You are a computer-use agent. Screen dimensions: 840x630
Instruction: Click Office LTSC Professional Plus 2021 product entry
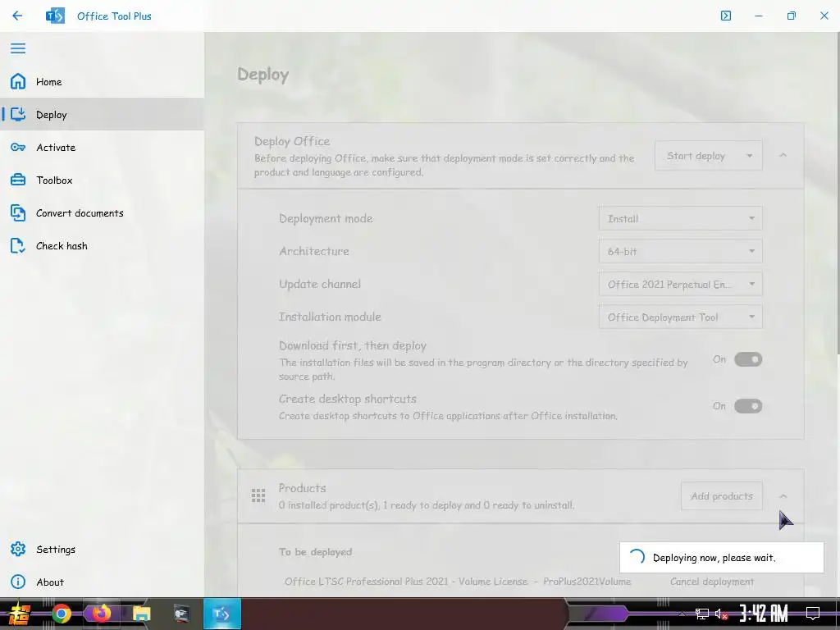pyautogui.click(x=458, y=582)
